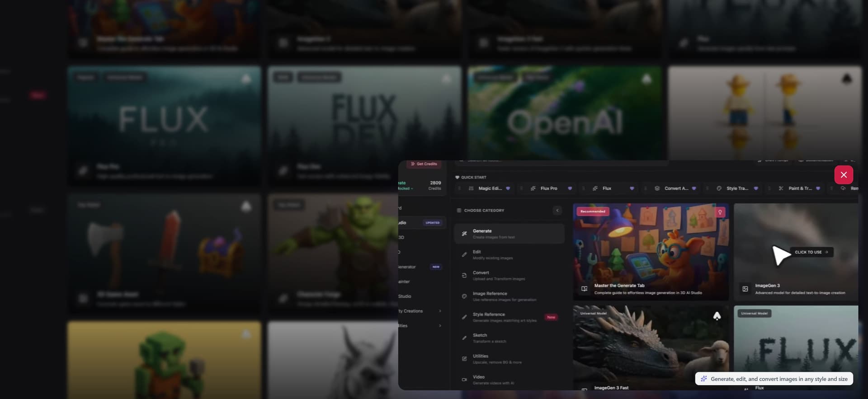Toggle the favorite heart for Convert A...
The width and height of the screenshot is (868, 399).
[693, 188]
